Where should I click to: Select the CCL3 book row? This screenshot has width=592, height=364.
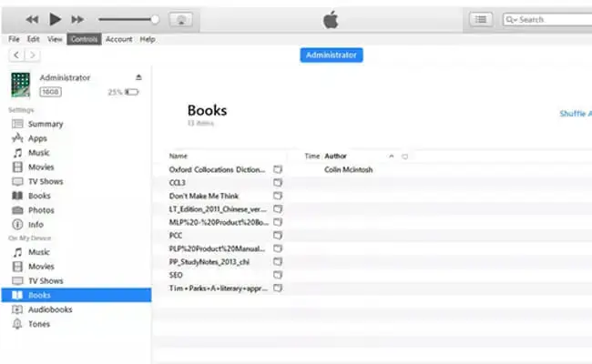click(177, 183)
